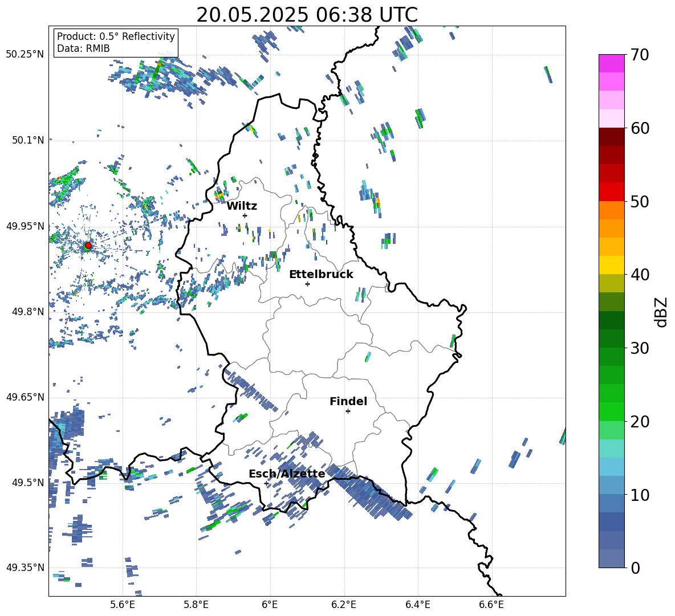Click the 49.8°N latitude label
The width and height of the screenshot is (675, 616).
tap(28, 312)
